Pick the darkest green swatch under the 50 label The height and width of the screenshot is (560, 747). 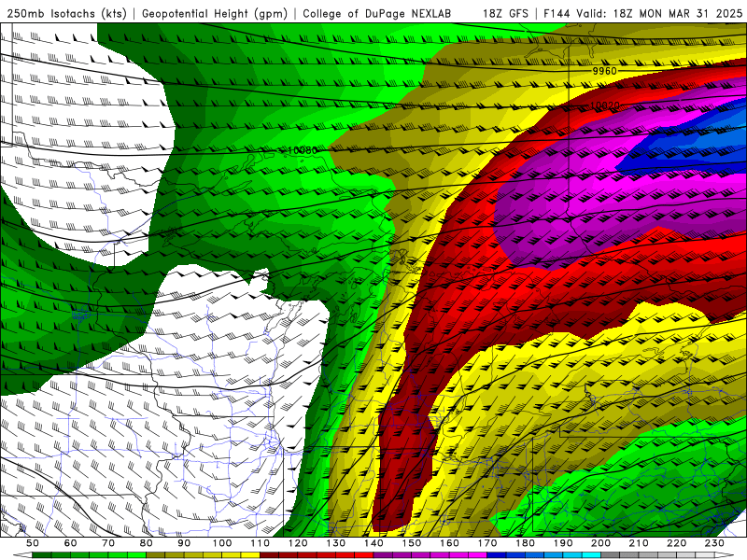41,555
